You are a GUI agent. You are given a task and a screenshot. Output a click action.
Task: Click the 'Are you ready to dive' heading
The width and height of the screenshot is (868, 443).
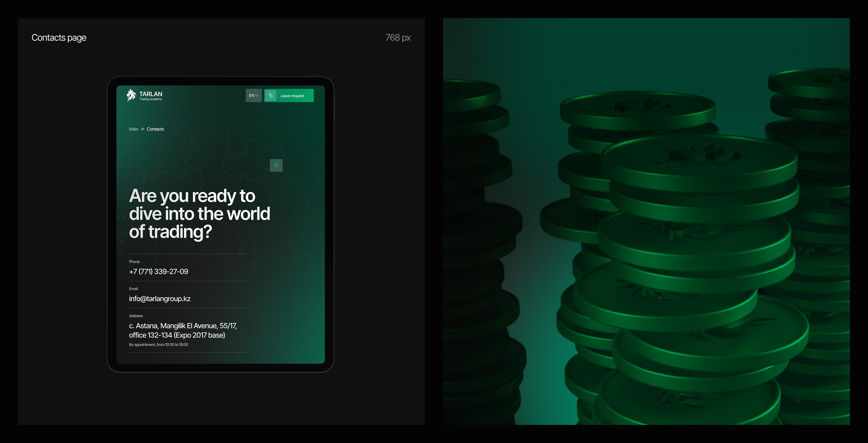(x=199, y=214)
